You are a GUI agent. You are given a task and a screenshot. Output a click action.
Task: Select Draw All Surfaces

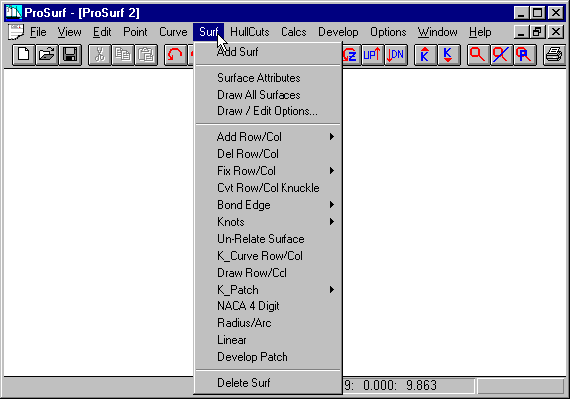click(268, 95)
